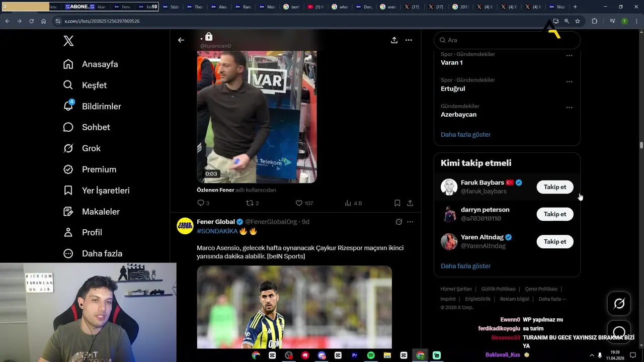Open new browser tab
This screenshot has width=644, height=362.
pos(575,7)
